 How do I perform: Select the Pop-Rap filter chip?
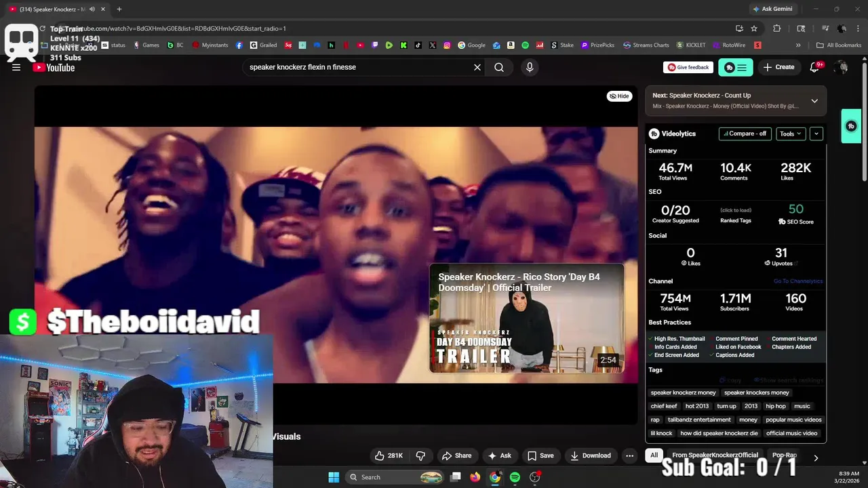coord(785,455)
